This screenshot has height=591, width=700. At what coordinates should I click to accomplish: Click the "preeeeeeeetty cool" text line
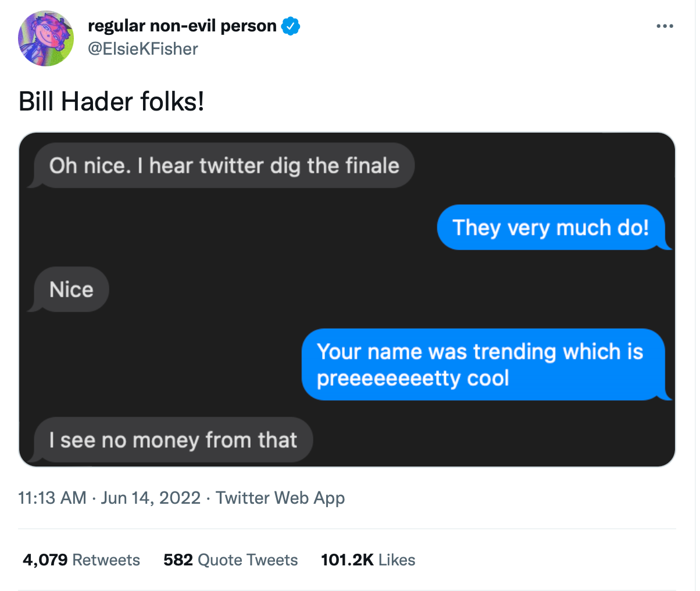point(413,378)
